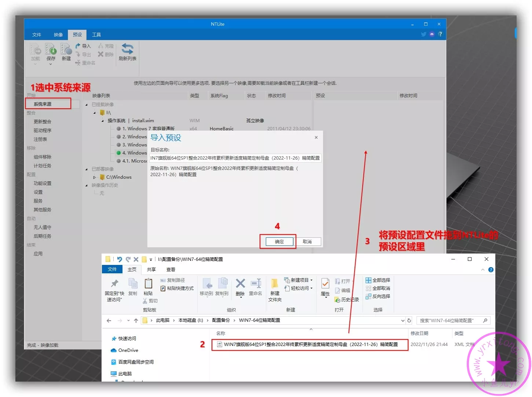Collapse the 操作系统 install.wim node
Image resolution: width=532 pixels, height=397 pixels.
click(103, 121)
